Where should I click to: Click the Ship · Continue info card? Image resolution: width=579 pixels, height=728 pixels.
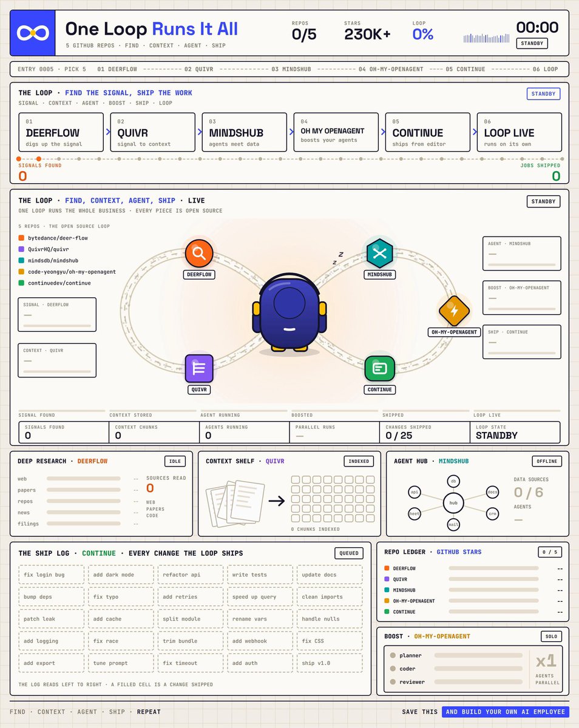[522, 342]
